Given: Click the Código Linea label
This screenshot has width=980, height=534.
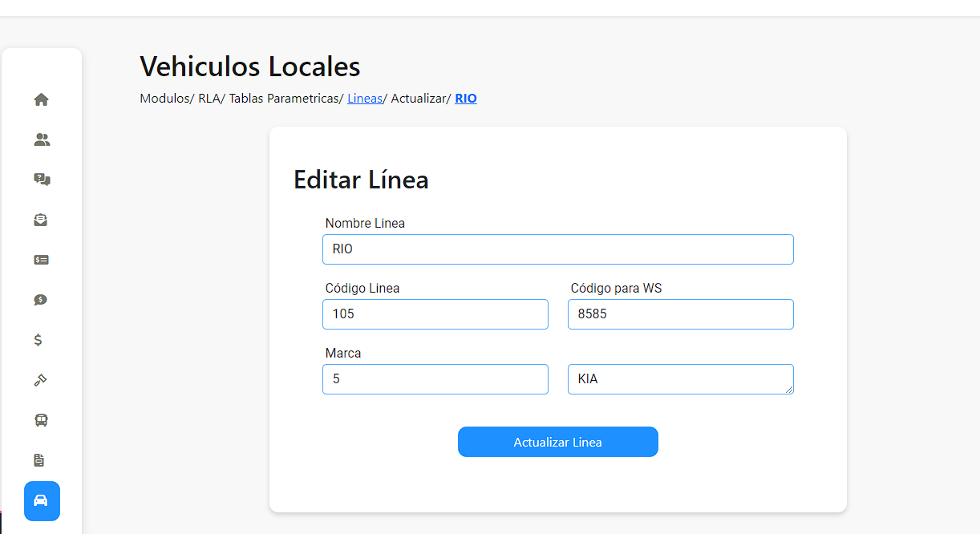Looking at the screenshot, I should (x=362, y=288).
